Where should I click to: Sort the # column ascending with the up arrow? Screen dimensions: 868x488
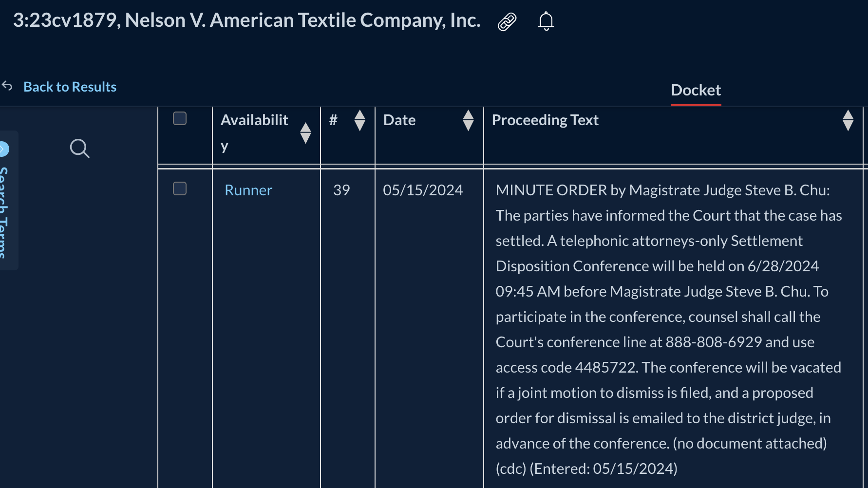[359, 115]
